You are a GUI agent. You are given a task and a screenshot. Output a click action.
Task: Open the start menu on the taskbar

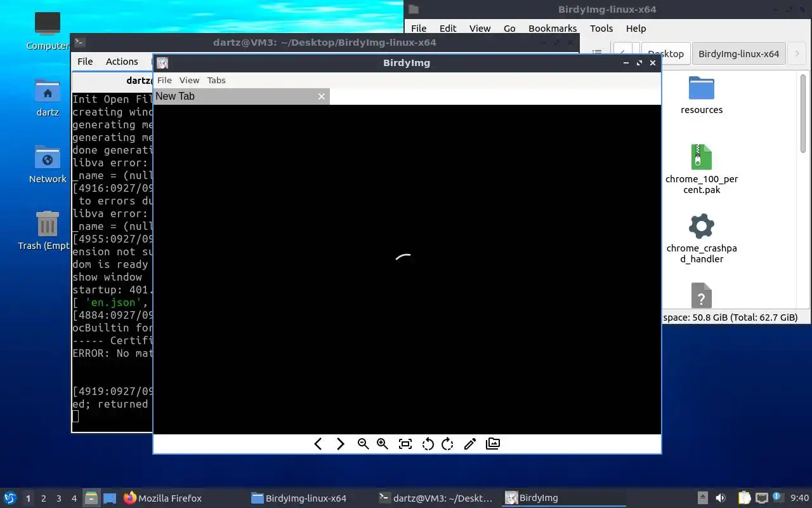coord(10,498)
